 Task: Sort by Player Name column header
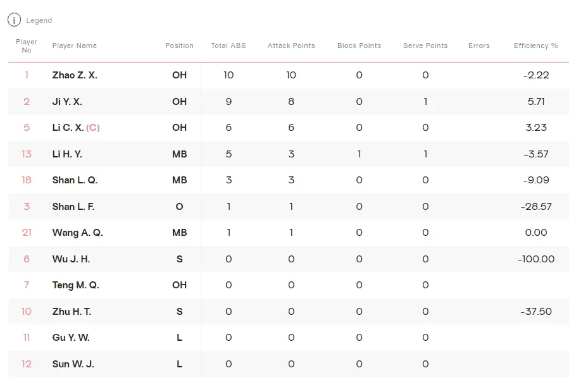pos(75,46)
